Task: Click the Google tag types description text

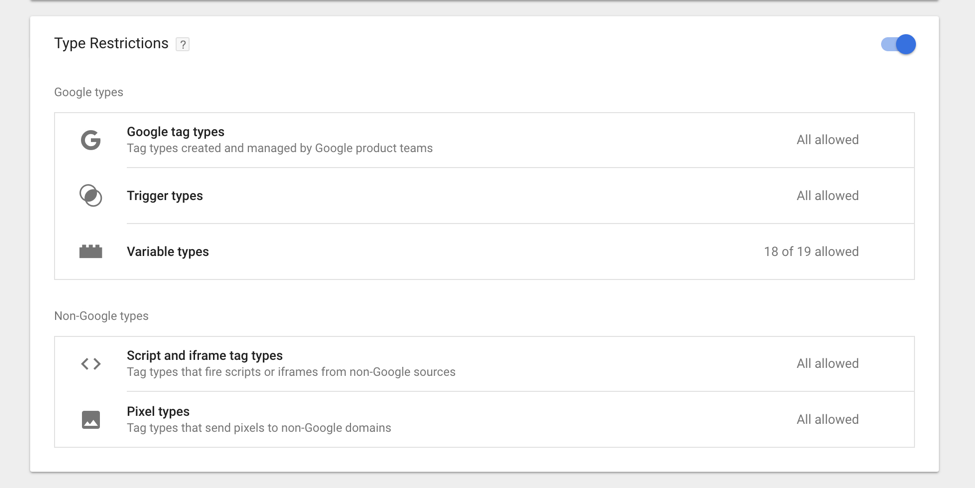Action: (x=280, y=149)
